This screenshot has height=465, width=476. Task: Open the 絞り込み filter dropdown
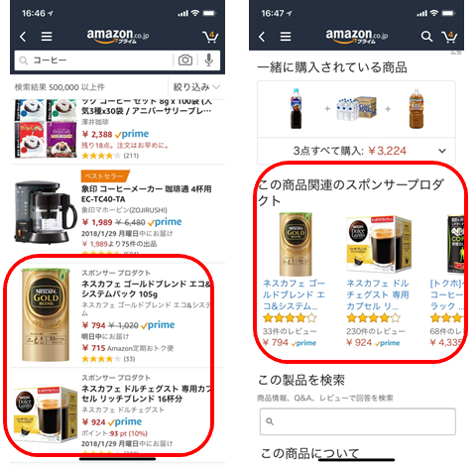tap(196, 87)
